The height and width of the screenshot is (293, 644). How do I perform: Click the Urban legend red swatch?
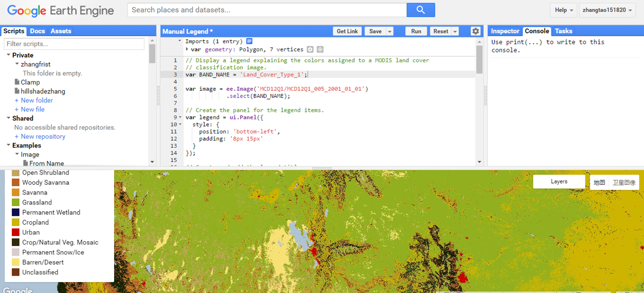pyautogui.click(x=16, y=233)
